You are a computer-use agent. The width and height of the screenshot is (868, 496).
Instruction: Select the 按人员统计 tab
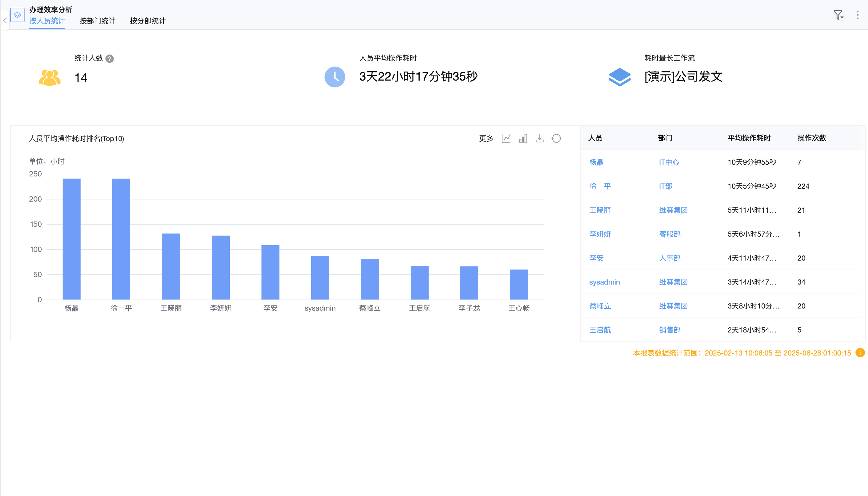pos(47,21)
